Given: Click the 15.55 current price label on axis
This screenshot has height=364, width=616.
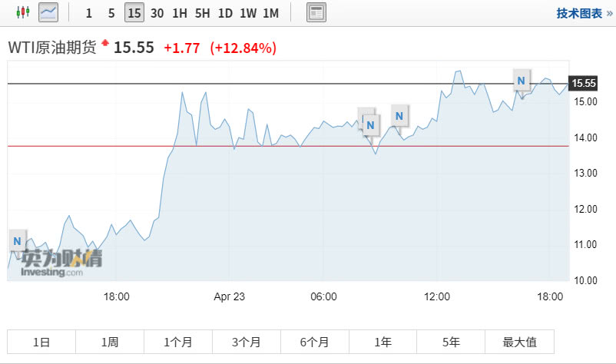Looking at the screenshot, I should click(584, 83).
